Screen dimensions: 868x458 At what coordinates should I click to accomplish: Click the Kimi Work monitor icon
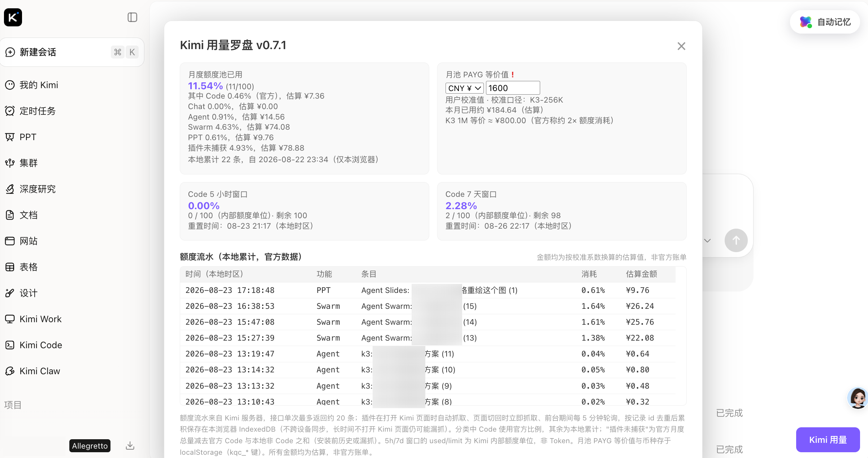coord(10,319)
